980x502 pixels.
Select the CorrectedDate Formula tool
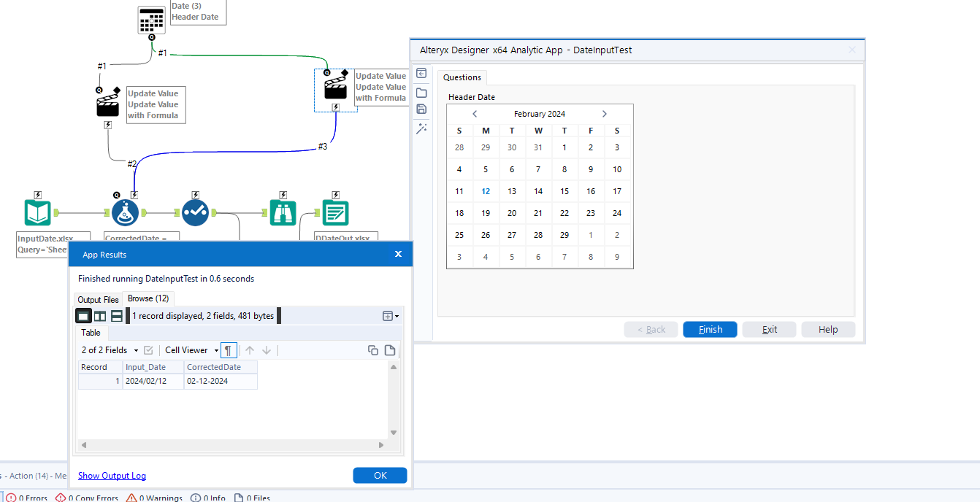pyautogui.click(x=125, y=212)
